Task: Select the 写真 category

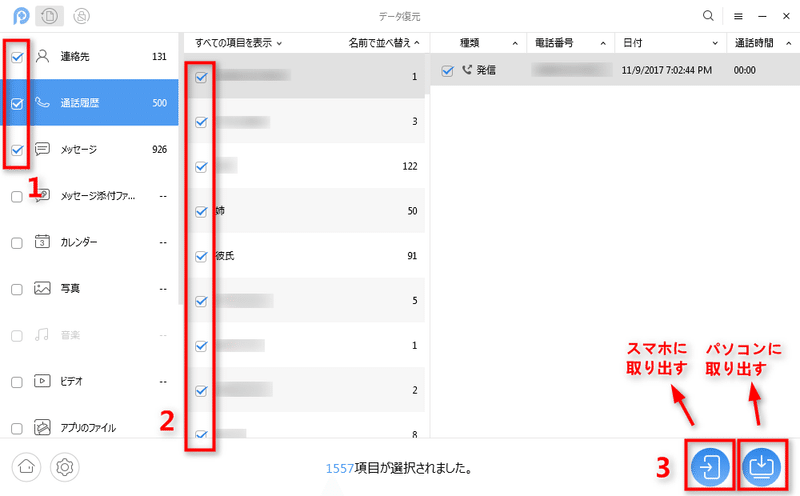Action: (x=89, y=288)
